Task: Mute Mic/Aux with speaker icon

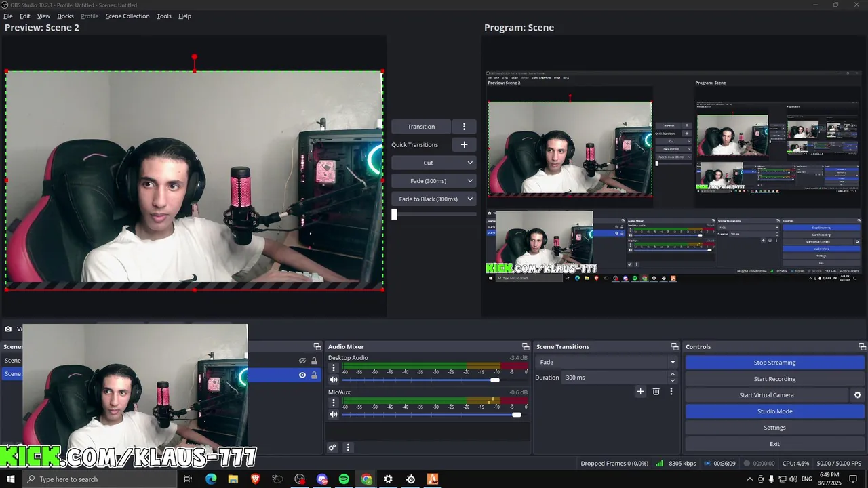Action: point(333,414)
